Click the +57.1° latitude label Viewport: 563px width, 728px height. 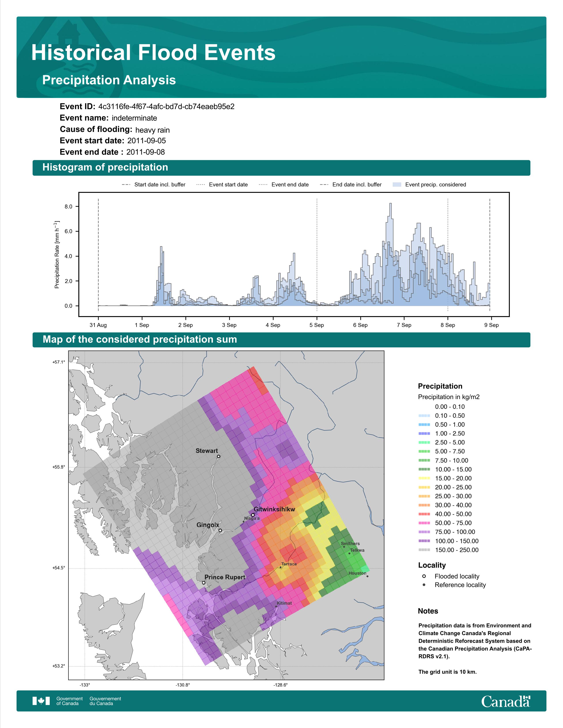pos(59,362)
